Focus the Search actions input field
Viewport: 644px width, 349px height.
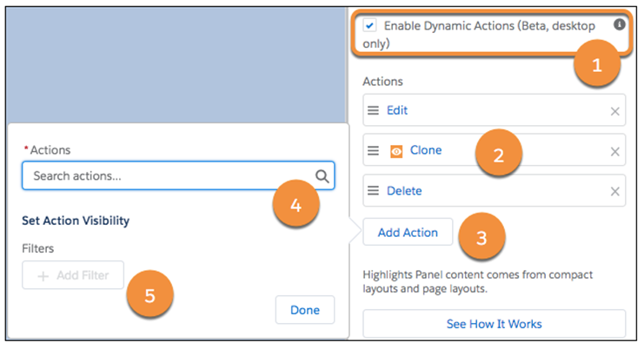(x=165, y=176)
